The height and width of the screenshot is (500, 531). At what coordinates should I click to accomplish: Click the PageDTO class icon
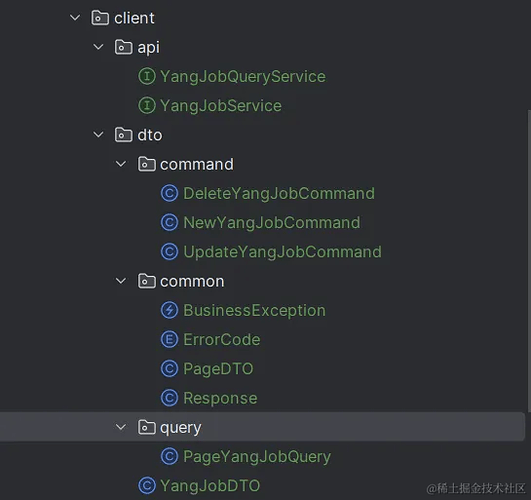(x=169, y=369)
